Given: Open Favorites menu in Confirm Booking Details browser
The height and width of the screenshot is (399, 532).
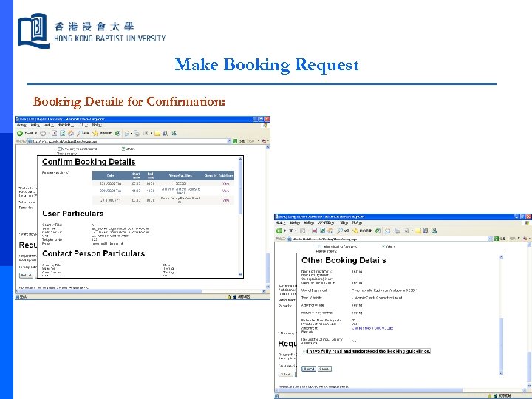Looking at the screenshot, I should click(66, 125).
